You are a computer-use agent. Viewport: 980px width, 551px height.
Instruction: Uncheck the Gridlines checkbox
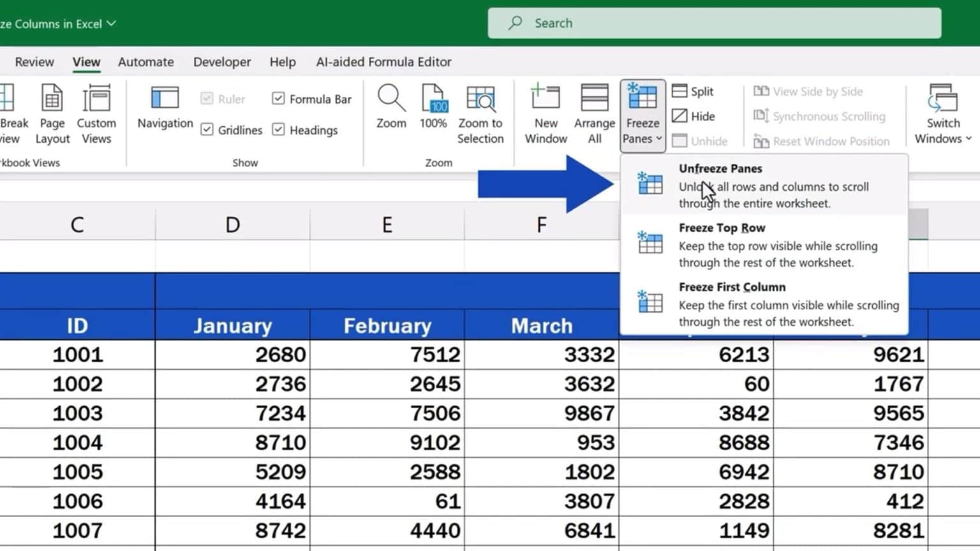[207, 129]
